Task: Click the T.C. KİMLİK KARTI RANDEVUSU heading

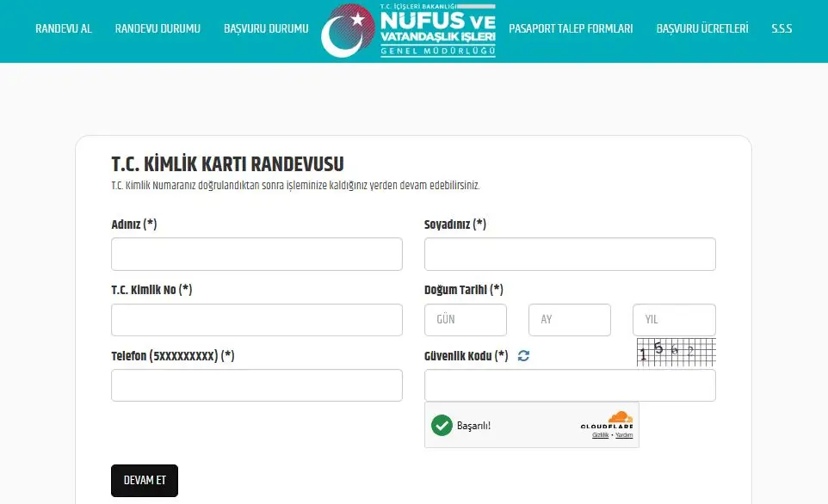Action: [227, 164]
